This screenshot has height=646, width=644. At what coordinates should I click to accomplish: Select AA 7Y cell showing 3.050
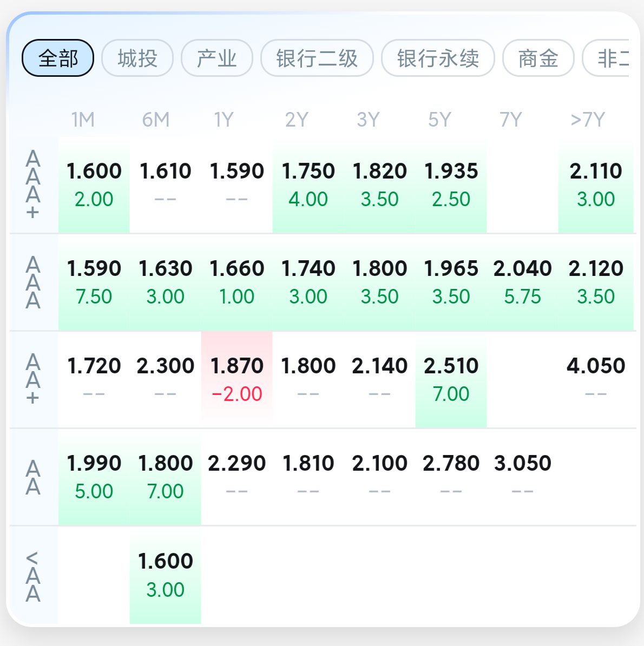point(522,477)
